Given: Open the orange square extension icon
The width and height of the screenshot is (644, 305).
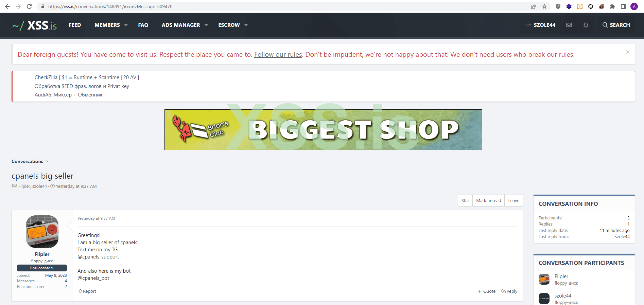Looking at the screenshot, I should pyautogui.click(x=580, y=6).
